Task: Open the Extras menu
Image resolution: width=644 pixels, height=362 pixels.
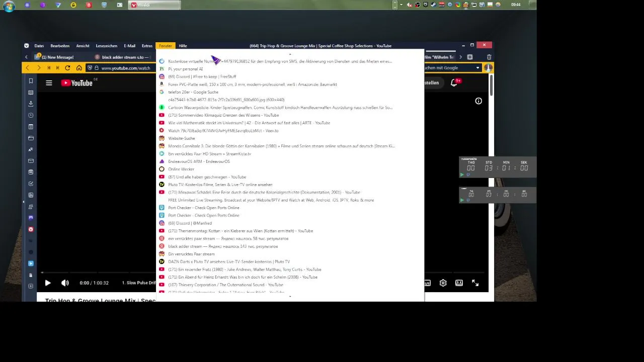Action: point(147,46)
